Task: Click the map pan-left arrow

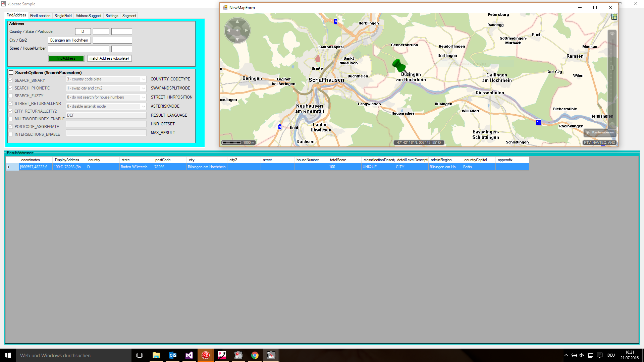Action: [x=228, y=31]
